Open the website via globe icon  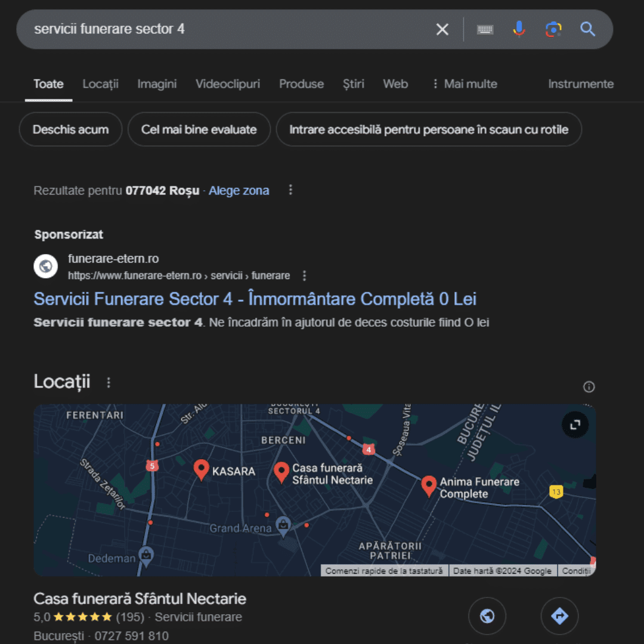tap(487, 615)
